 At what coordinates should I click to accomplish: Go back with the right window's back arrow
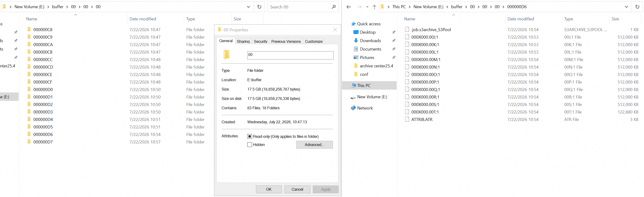349,7
